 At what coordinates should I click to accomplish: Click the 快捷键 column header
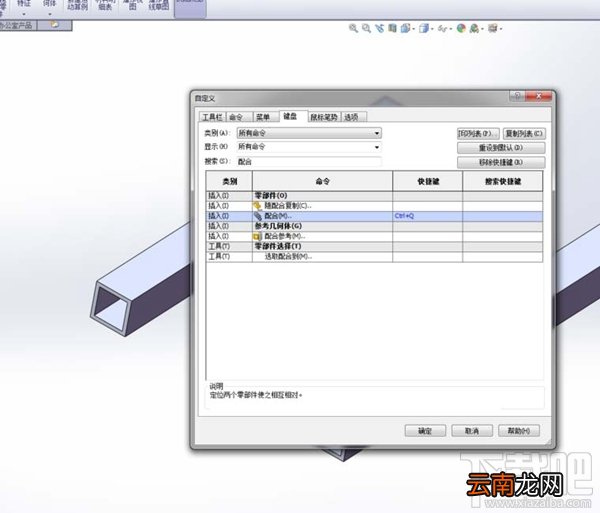428,181
